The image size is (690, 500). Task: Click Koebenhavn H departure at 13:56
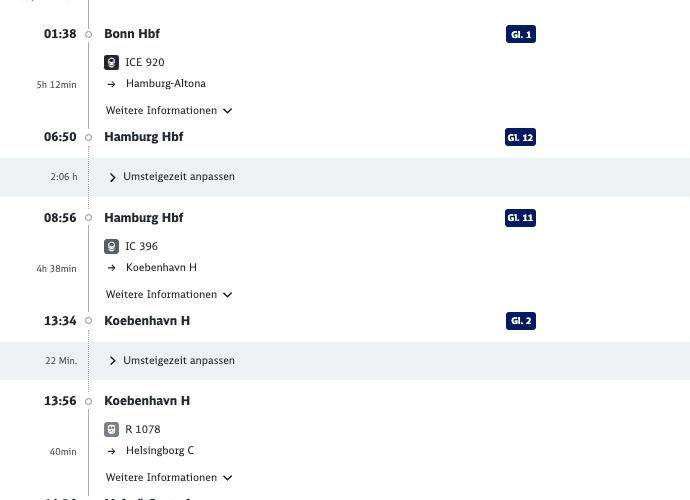pos(147,401)
